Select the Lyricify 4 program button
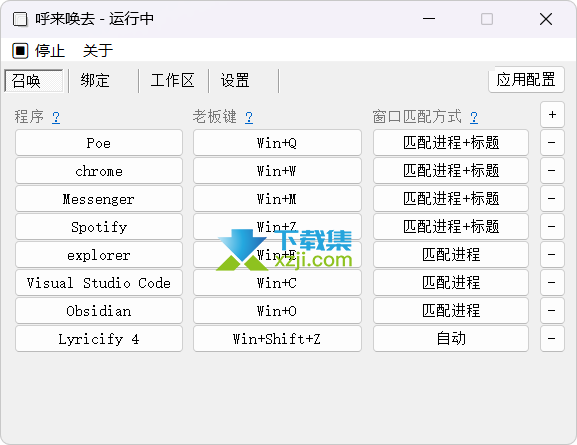 tap(99, 338)
